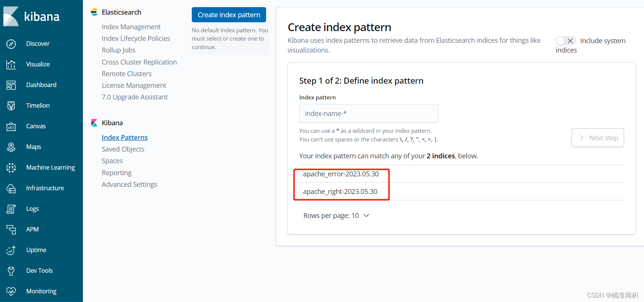Open Timelion via its shield icon
Image resolution: width=644 pixels, height=302 pixels.
11,106
